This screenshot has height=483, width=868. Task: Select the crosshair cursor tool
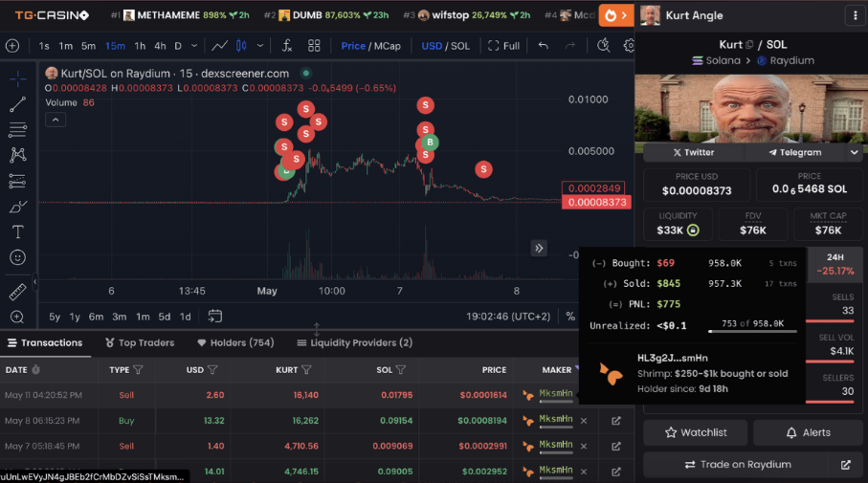point(18,79)
